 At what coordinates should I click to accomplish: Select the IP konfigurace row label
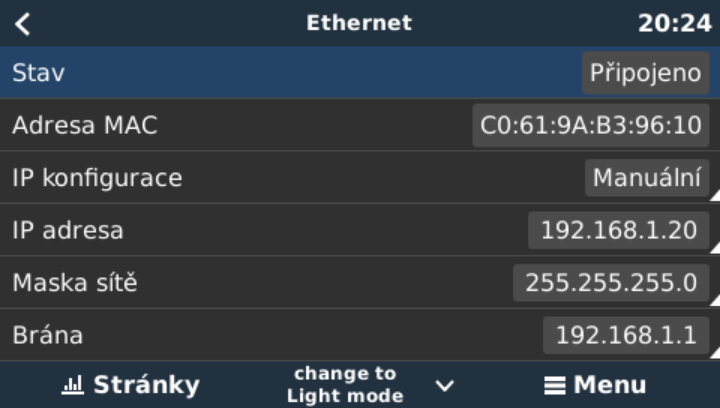point(97,178)
